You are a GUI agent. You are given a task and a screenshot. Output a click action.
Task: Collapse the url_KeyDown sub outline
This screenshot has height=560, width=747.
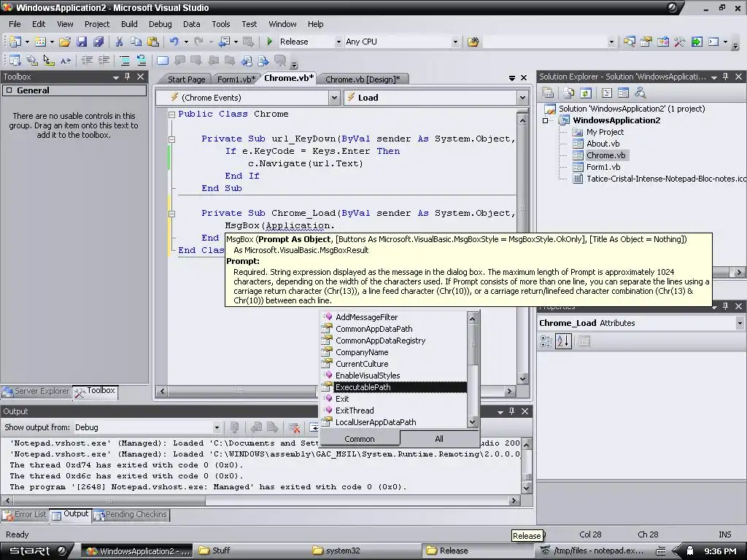(x=171, y=139)
